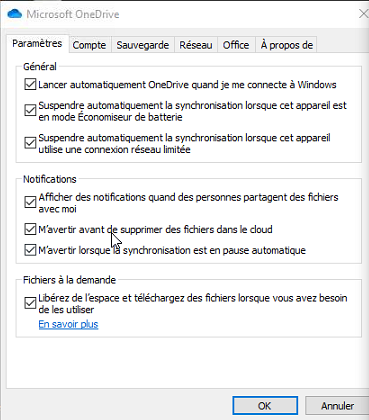Uncheck Lancer automatiquement OneDrive checkbox
This screenshot has width=369, height=420.
(x=30, y=85)
